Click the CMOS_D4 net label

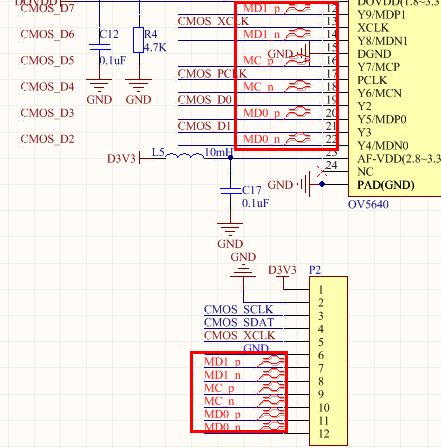click(47, 87)
